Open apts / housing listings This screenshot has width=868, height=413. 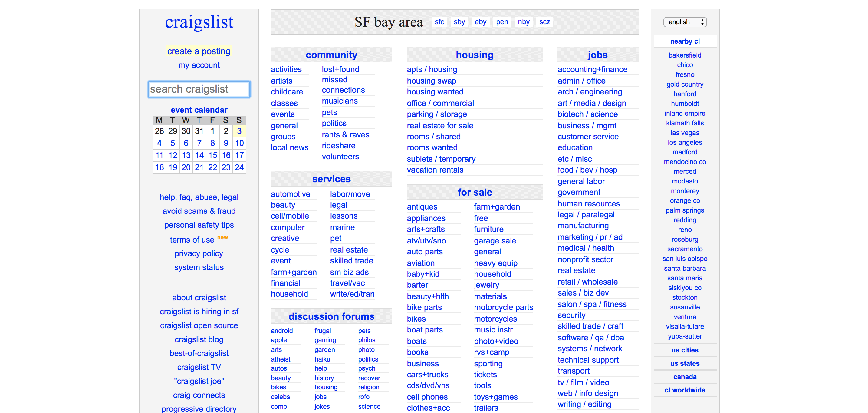(432, 69)
